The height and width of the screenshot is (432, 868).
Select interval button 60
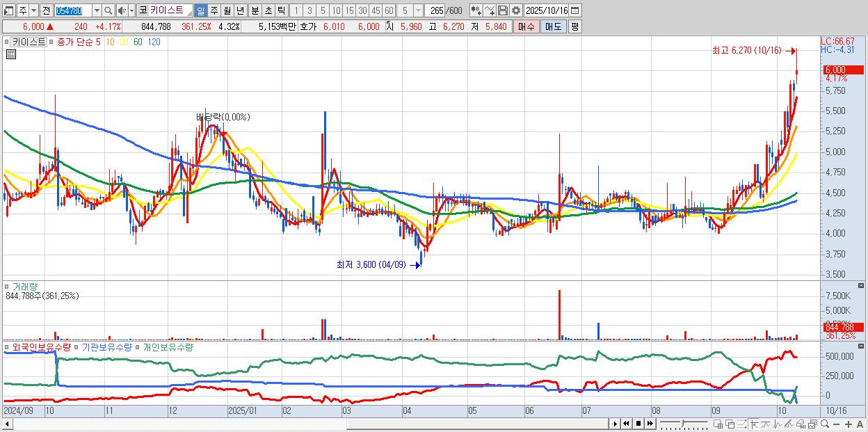pyautogui.click(x=389, y=10)
